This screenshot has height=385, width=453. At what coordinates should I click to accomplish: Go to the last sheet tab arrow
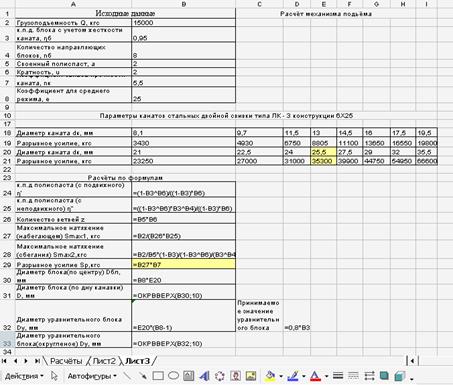tap(37, 361)
